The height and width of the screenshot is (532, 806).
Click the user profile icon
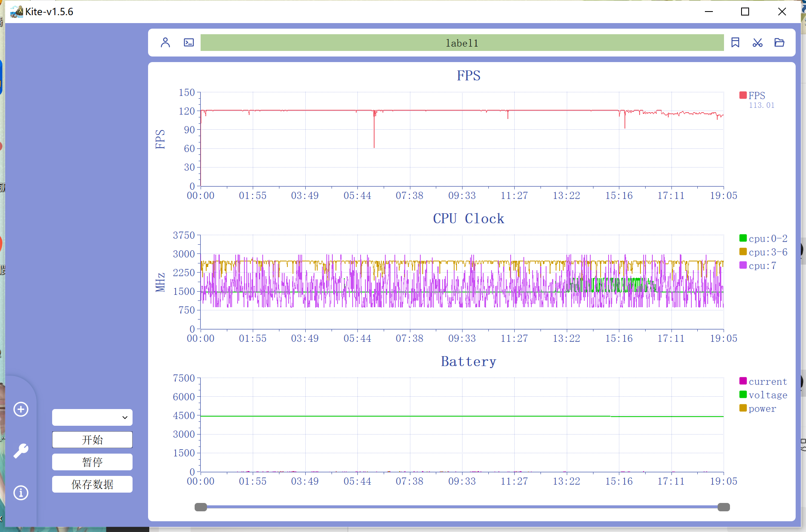(165, 43)
